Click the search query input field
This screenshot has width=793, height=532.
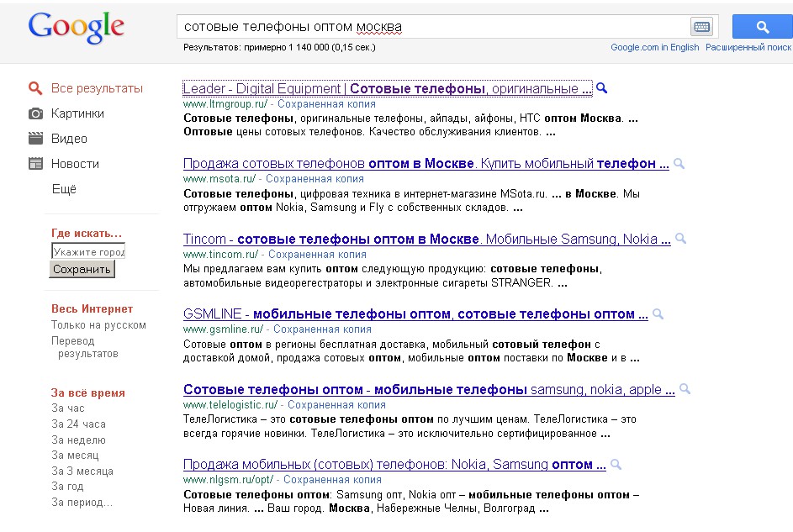433,27
